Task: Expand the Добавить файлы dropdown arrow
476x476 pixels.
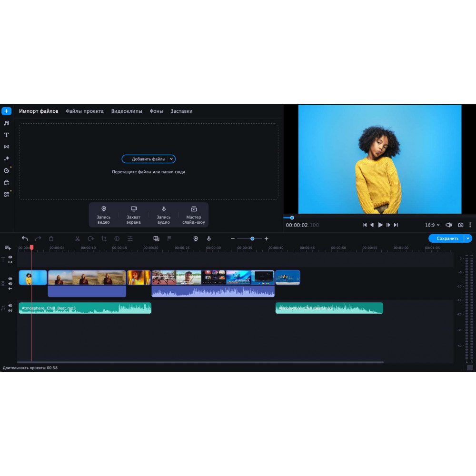Action: pos(171,159)
